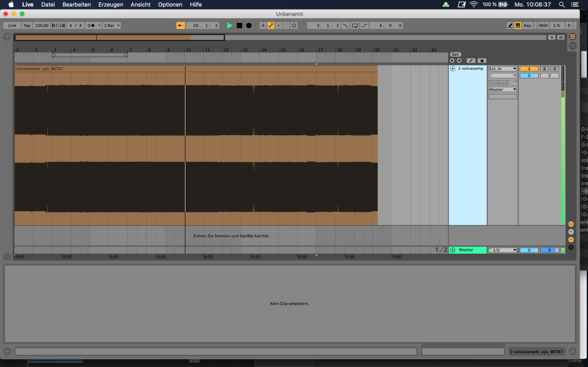Image resolution: width=588 pixels, height=367 pixels.
Task: Click the Set locator button
Action: tap(455, 55)
